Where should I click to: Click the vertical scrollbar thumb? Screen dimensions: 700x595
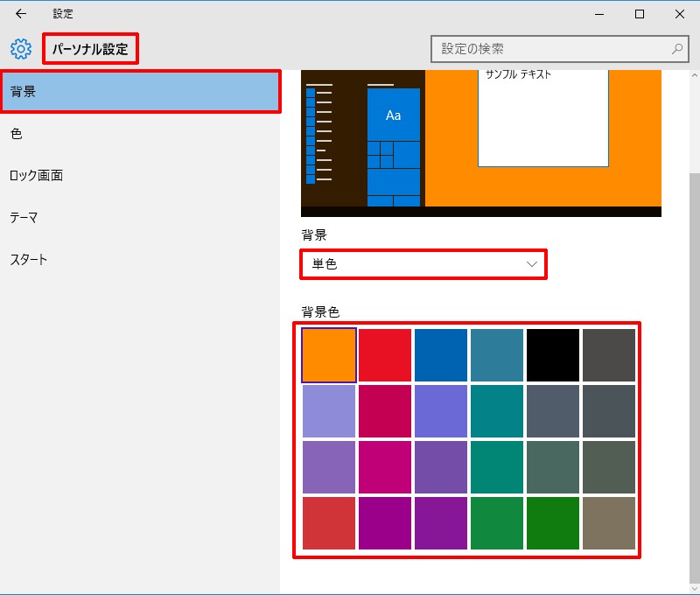pyautogui.click(x=695, y=377)
